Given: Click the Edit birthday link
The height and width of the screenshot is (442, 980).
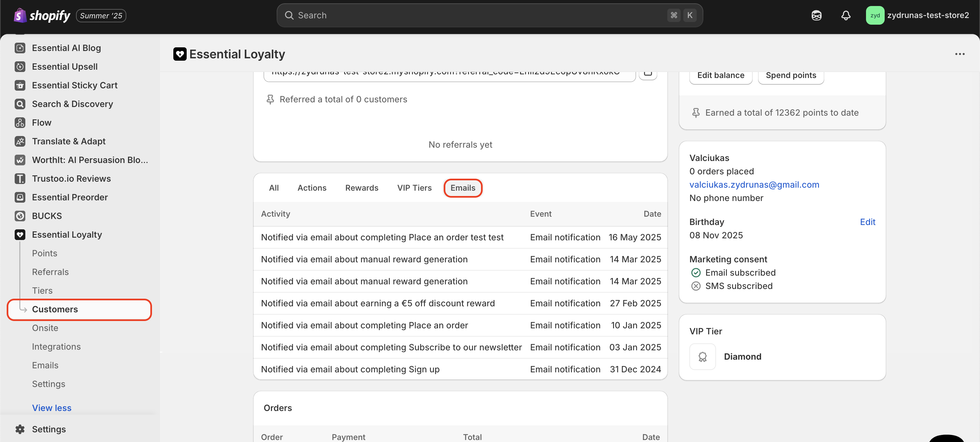Looking at the screenshot, I should pos(867,222).
